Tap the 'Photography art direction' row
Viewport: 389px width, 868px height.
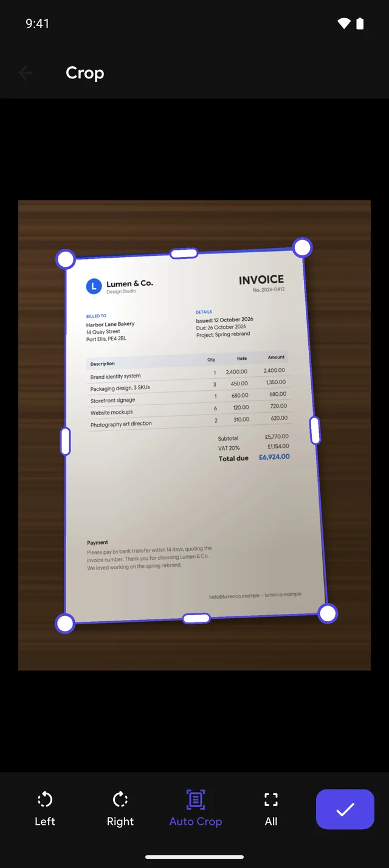(190, 421)
